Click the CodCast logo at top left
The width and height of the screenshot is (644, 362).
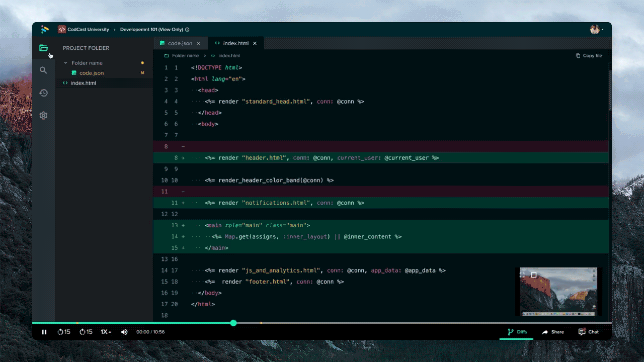click(45, 29)
